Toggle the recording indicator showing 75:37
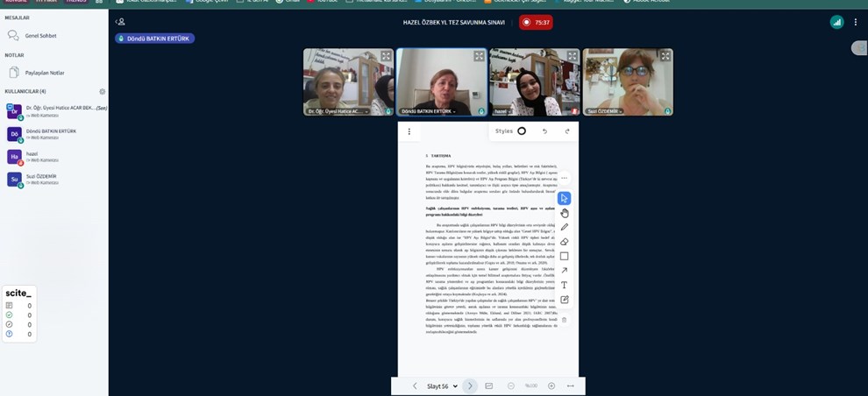This screenshot has height=396, width=868. coord(536,22)
